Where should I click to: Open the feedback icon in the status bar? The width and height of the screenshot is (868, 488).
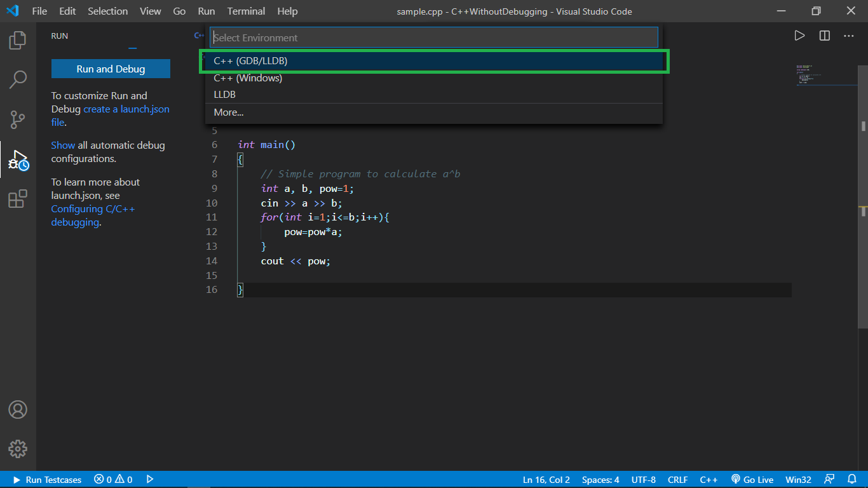pyautogui.click(x=829, y=480)
